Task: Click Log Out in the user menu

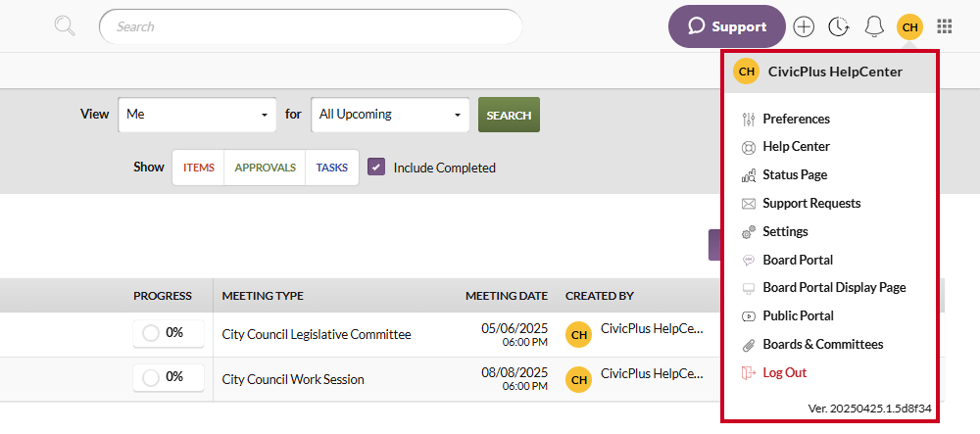Action: point(785,373)
